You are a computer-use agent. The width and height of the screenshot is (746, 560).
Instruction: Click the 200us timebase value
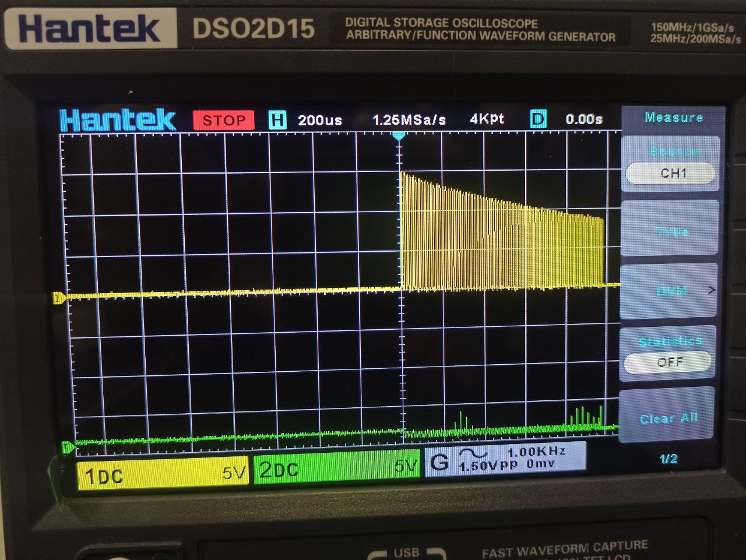click(320, 120)
